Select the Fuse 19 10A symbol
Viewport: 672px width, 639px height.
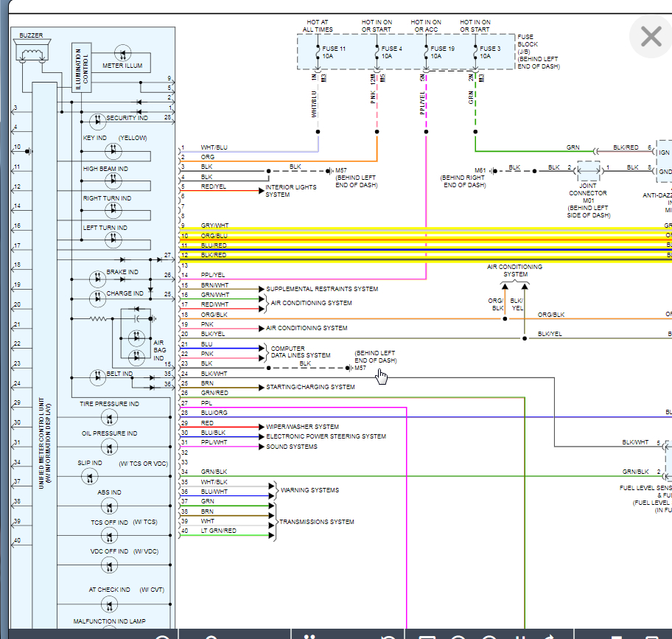point(426,52)
